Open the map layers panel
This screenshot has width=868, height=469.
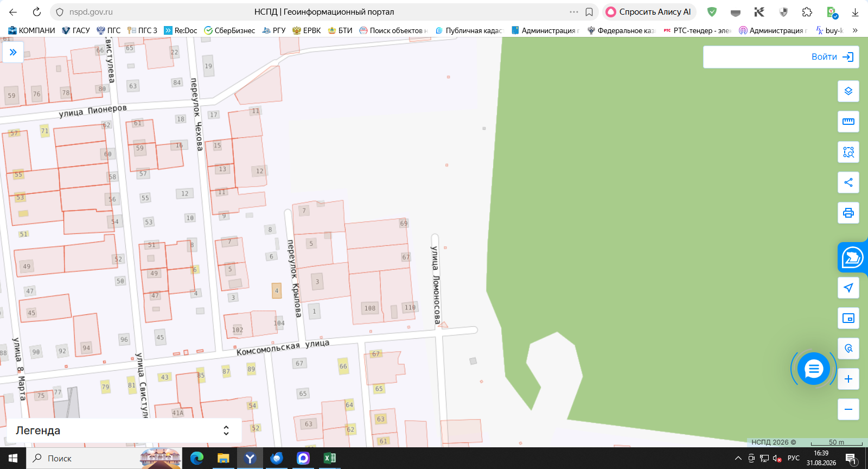(x=848, y=91)
